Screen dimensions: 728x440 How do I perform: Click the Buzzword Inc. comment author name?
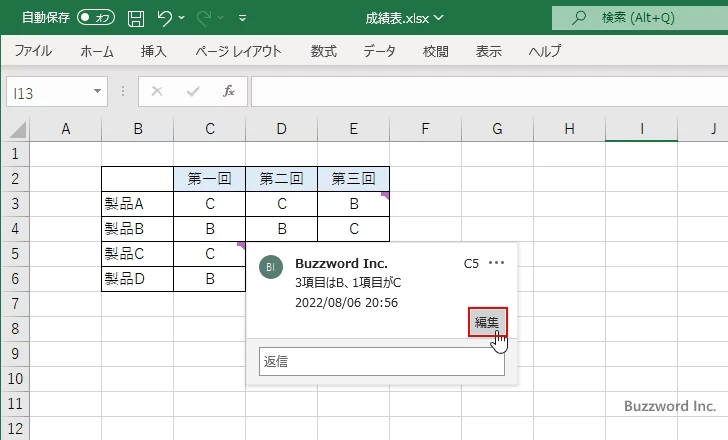pos(341,263)
